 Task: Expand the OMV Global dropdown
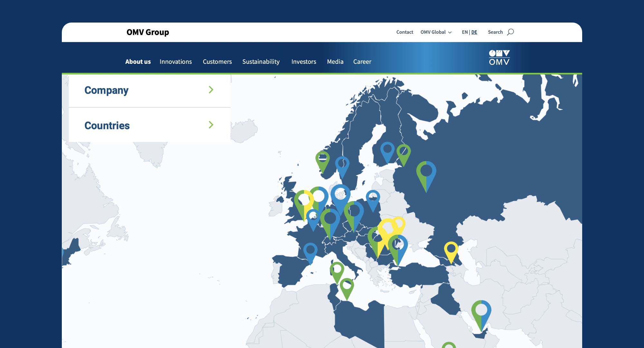[x=436, y=32]
